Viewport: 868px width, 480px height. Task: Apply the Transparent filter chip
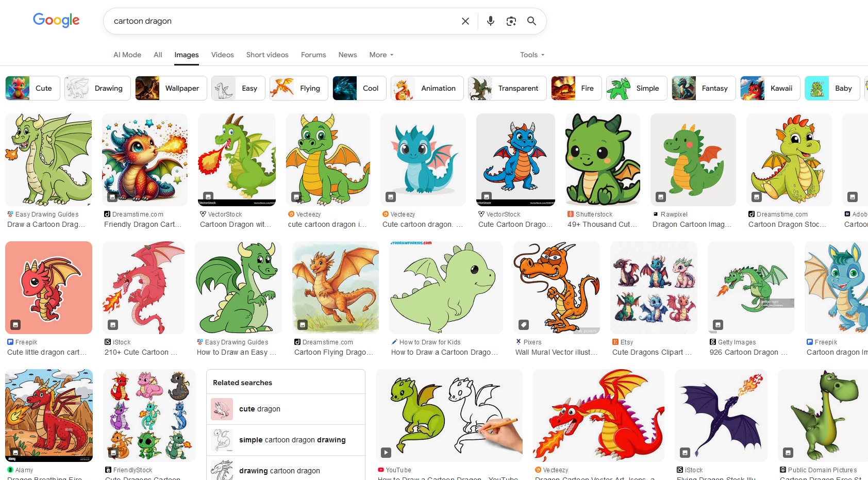(x=507, y=88)
